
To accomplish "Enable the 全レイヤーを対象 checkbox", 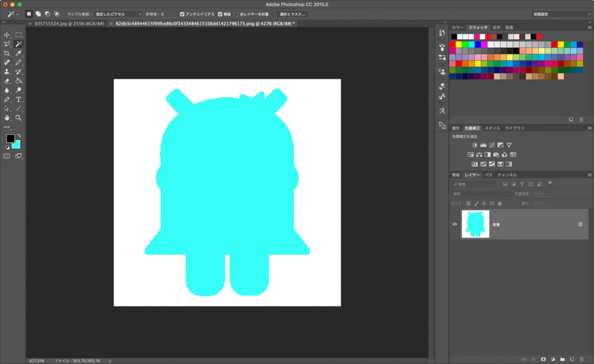I will [236, 14].
